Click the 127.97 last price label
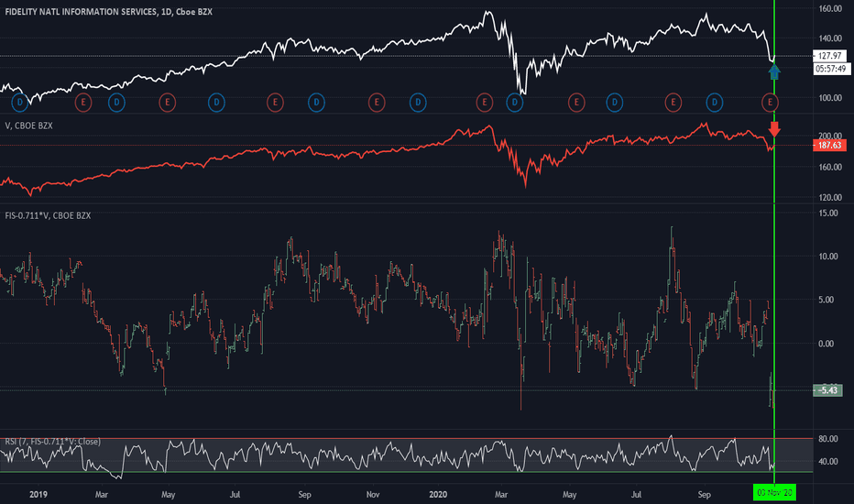 click(x=829, y=56)
